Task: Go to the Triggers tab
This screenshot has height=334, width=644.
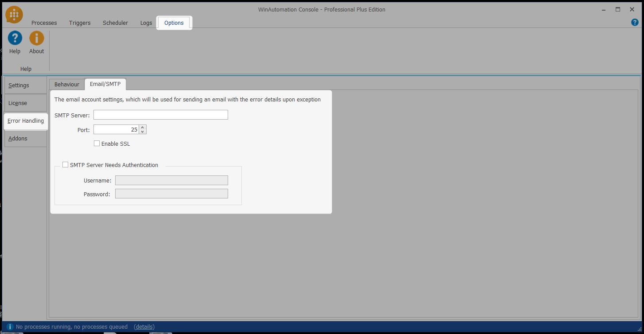Action: [x=80, y=23]
